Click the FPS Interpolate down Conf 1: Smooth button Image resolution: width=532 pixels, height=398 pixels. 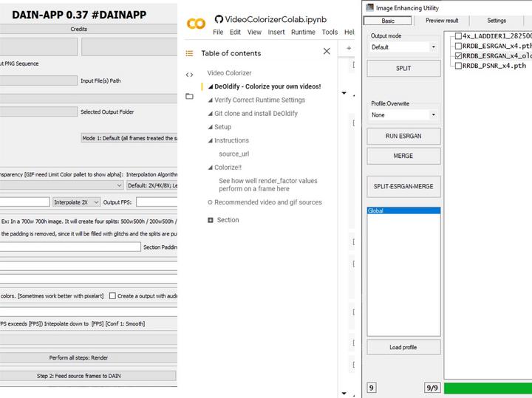(x=89, y=323)
